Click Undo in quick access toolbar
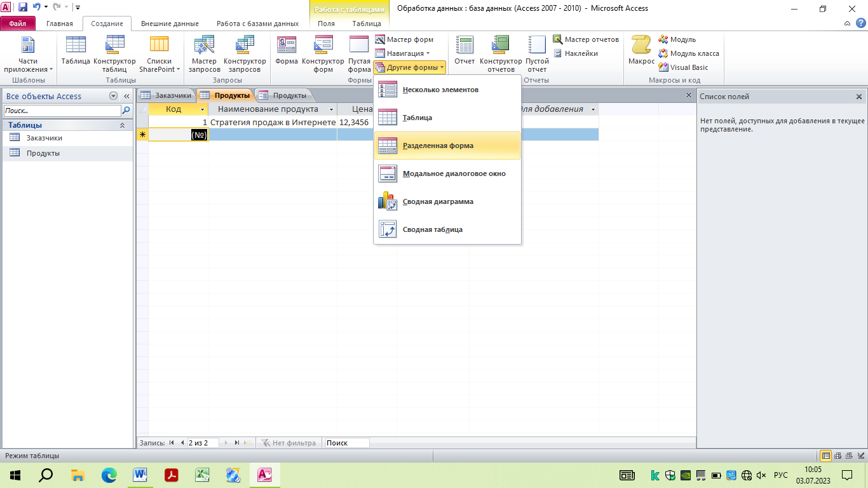 (36, 8)
